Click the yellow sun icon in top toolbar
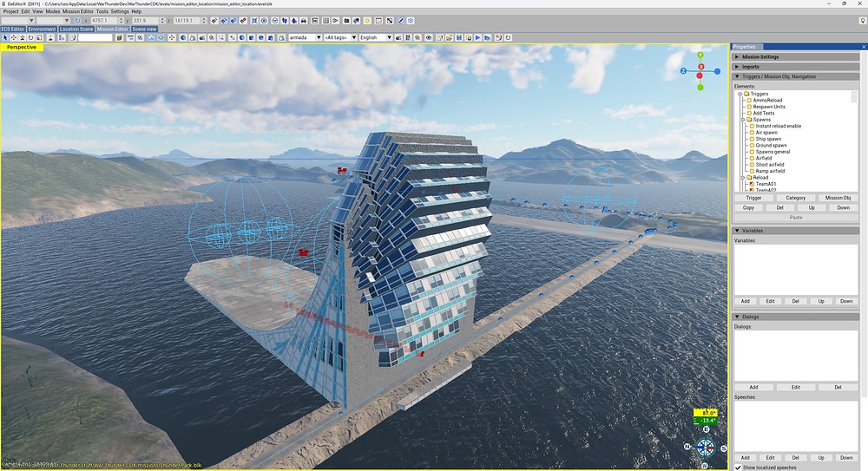Screen dimensions: 868x471 tap(367, 21)
